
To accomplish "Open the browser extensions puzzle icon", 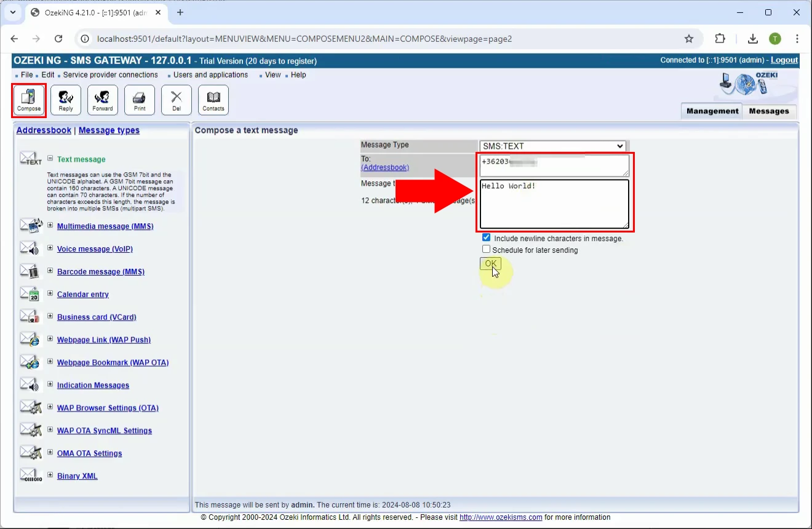I will click(720, 39).
